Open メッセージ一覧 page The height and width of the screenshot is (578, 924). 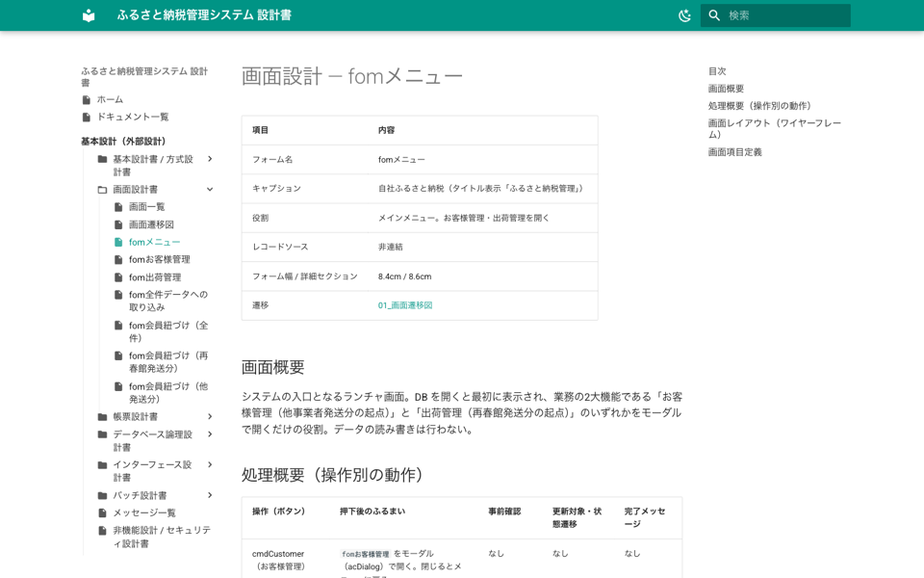tap(144, 513)
